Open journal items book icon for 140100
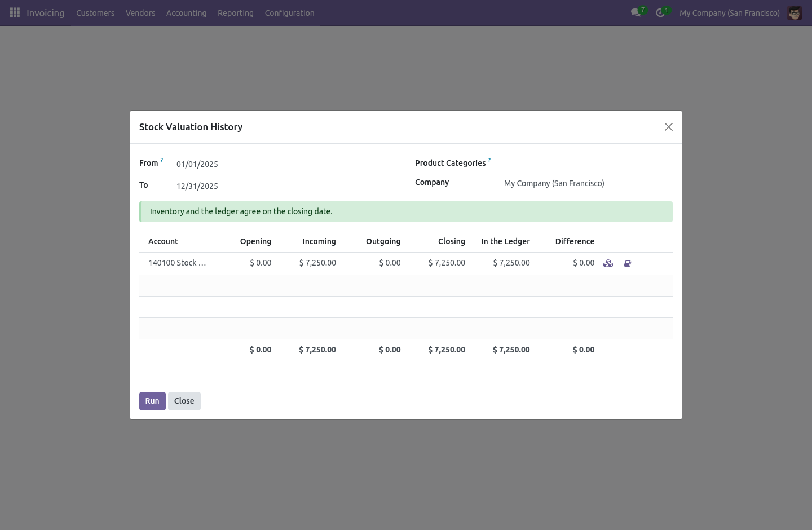The width and height of the screenshot is (812, 530). (628, 263)
